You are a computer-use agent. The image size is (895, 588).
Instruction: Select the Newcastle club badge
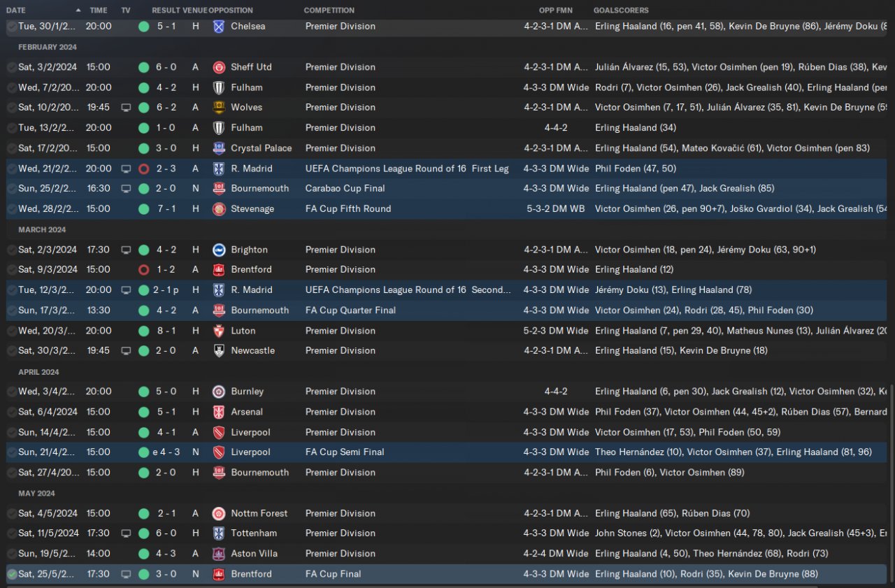(219, 351)
